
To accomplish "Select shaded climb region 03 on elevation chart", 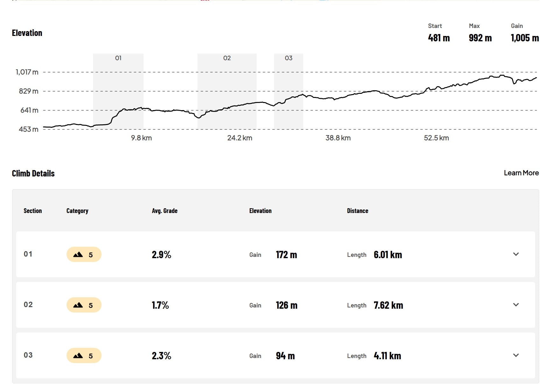I will point(288,91).
